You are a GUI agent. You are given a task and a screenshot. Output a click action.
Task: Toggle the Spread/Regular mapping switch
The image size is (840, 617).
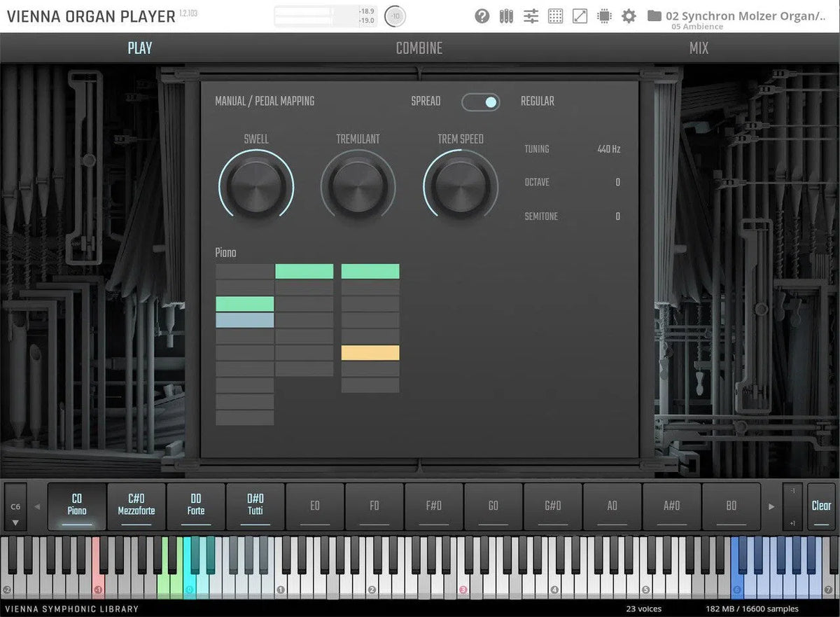pyautogui.click(x=480, y=102)
